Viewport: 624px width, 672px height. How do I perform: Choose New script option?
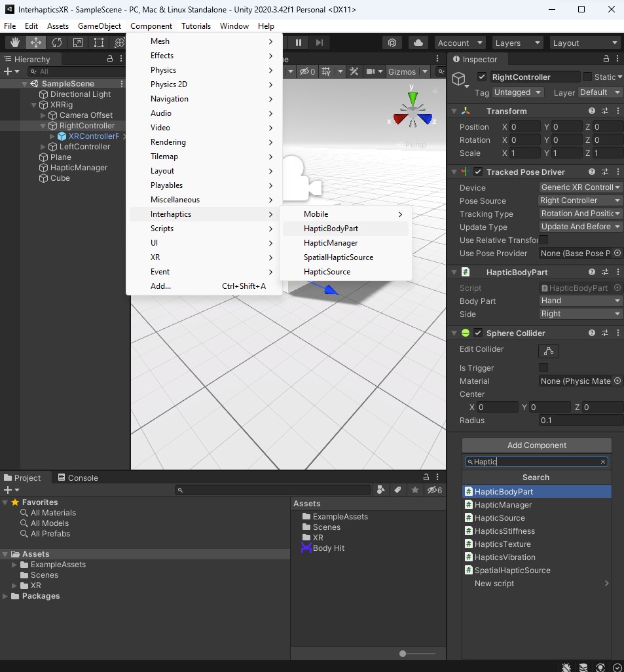[537, 584]
